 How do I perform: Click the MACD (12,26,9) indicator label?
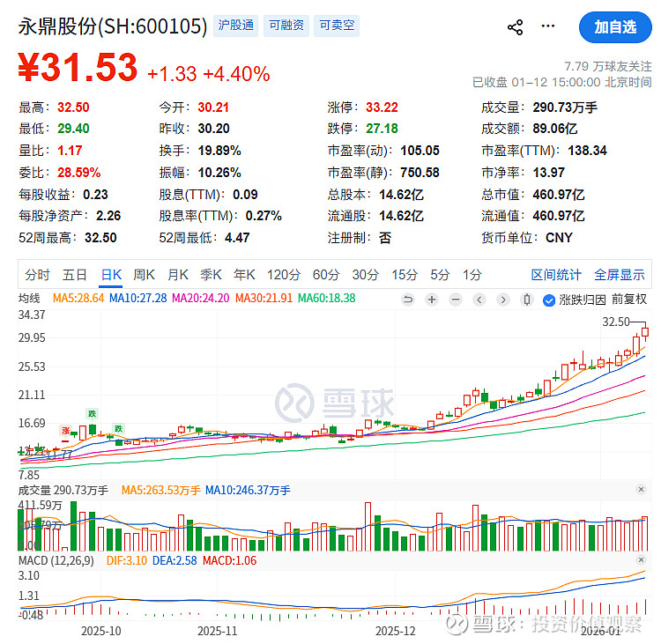pos(56,560)
